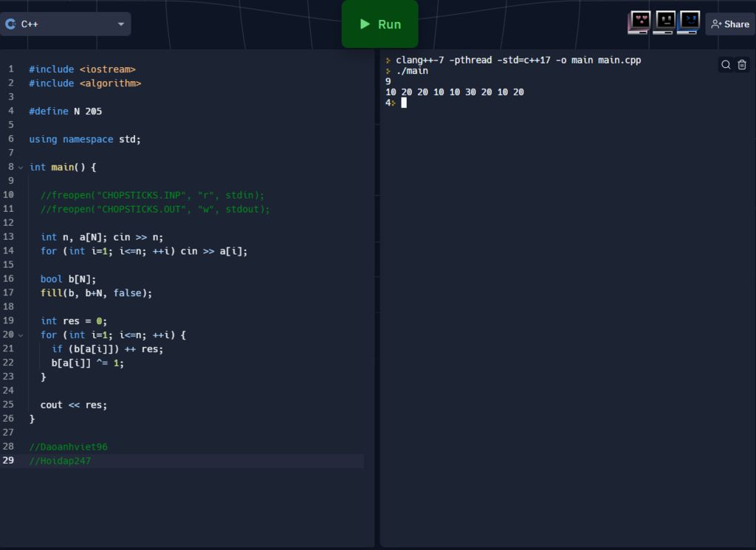Click the clang++ compile command line

click(517, 61)
